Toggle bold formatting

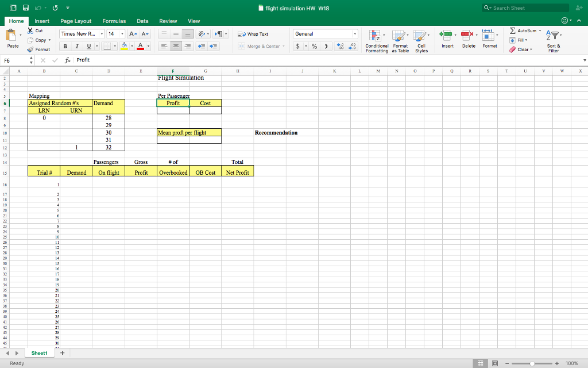click(x=65, y=46)
